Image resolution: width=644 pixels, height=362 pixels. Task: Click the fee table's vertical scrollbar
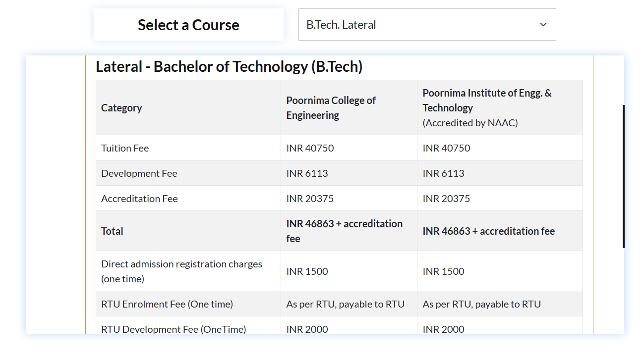tap(623, 176)
